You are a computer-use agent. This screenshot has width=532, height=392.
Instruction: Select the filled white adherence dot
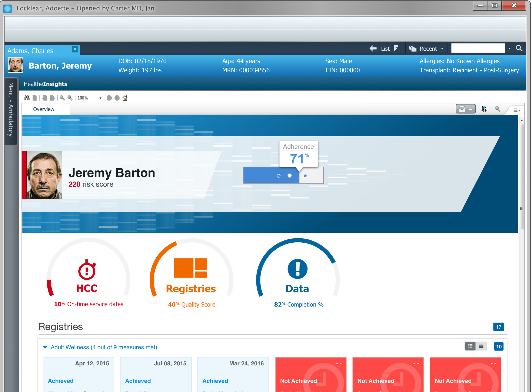289,176
